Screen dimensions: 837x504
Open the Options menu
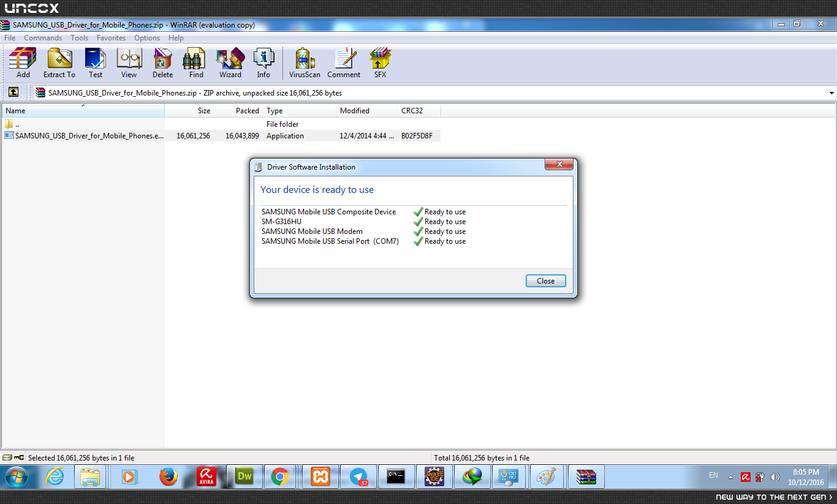click(x=147, y=38)
